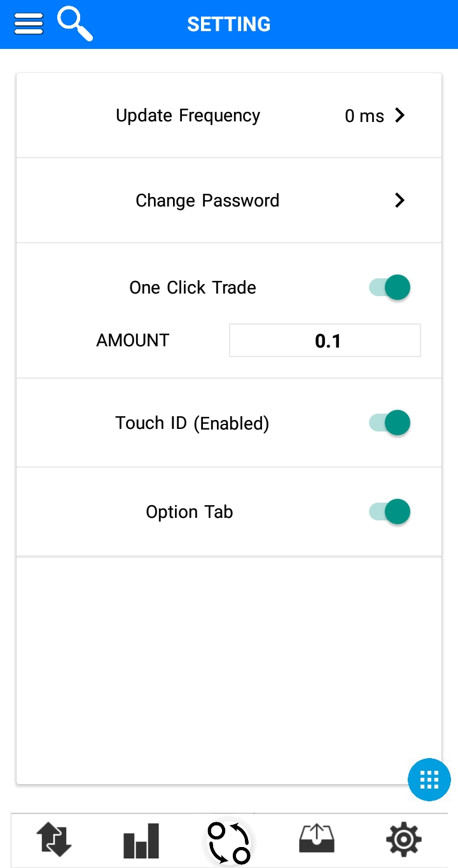Tap the magnifying glass search icon
Viewport: 458px width, 868px height.
click(74, 24)
